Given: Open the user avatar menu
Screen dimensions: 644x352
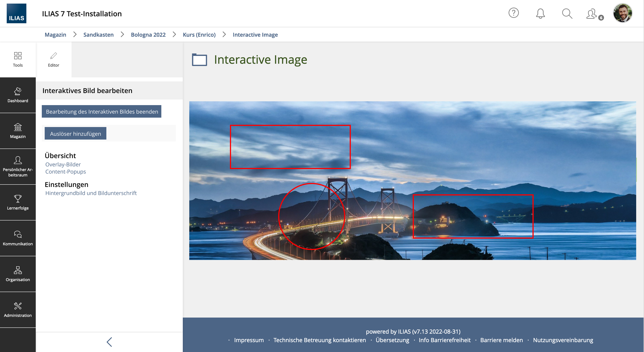Looking at the screenshot, I should click(623, 13).
